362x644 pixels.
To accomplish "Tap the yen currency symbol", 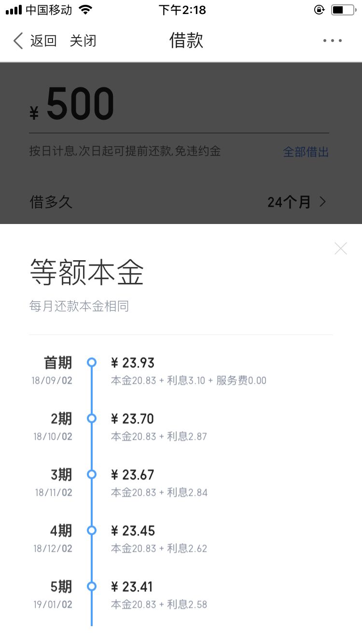I will [x=34, y=113].
